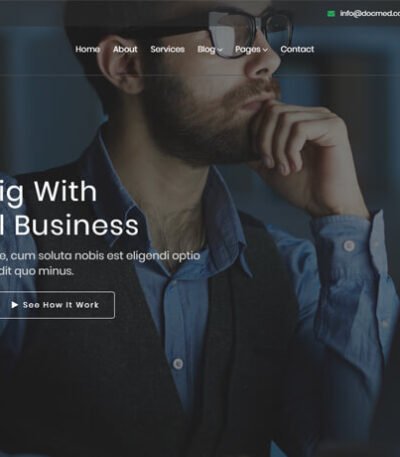Navigate to the Contact page
This screenshot has width=400, height=457.
point(297,49)
